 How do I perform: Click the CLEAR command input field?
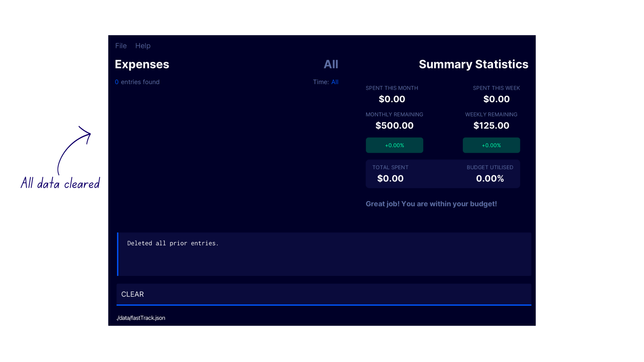point(324,294)
